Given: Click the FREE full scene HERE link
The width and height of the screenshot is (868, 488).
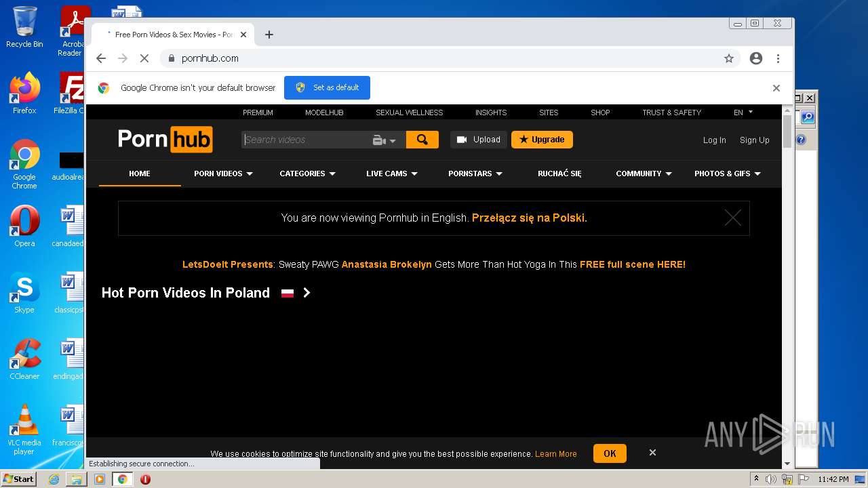Looking at the screenshot, I should (633, 264).
